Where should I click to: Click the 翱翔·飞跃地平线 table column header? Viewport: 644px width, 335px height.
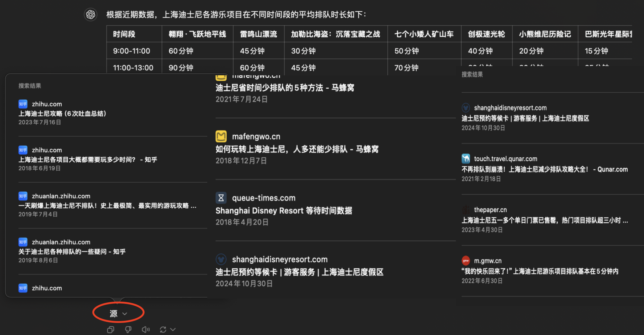[197, 34]
